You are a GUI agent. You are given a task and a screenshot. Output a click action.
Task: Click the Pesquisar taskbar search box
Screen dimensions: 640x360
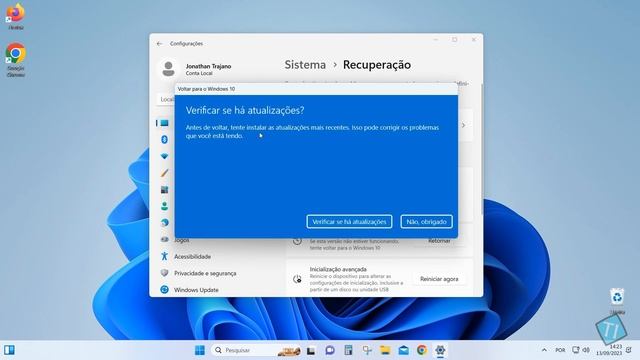(257, 350)
